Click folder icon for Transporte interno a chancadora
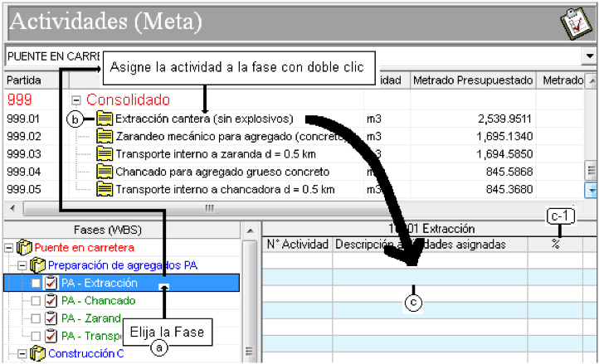 (x=105, y=189)
